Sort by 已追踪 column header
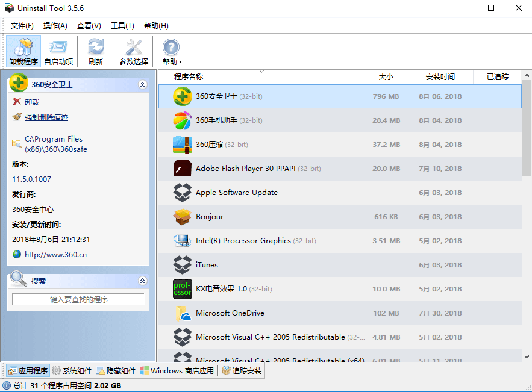Image resolution: width=532 pixels, height=392 pixels. [x=498, y=76]
